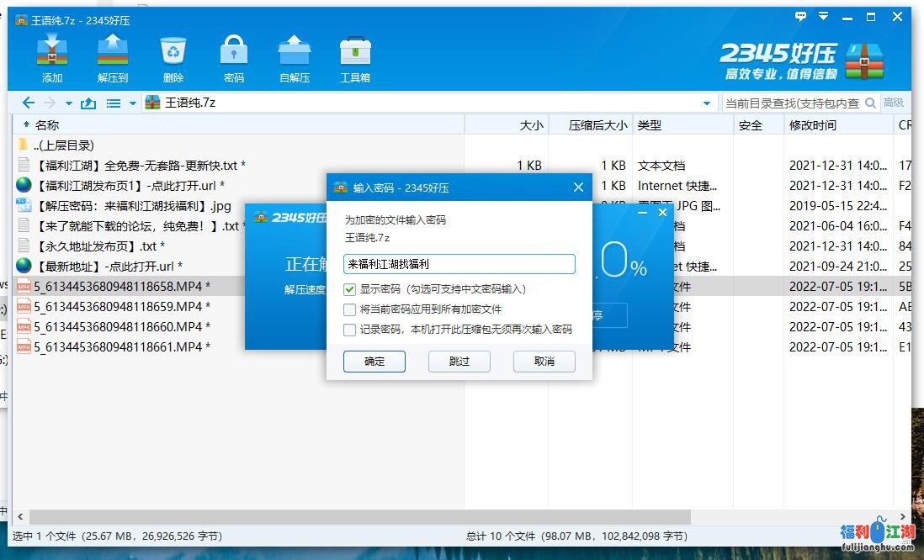Open the view mode dropdown next to list icon

click(x=132, y=102)
